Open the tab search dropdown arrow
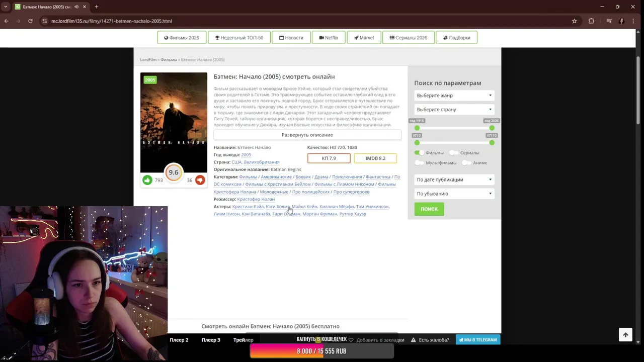Image resolution: width=644 pixels, height=362 pixels. (x=5, y=7)
